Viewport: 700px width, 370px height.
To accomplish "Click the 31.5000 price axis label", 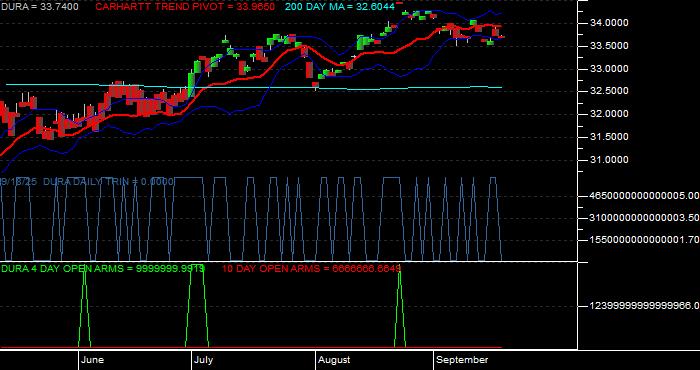I will point(610,137).
